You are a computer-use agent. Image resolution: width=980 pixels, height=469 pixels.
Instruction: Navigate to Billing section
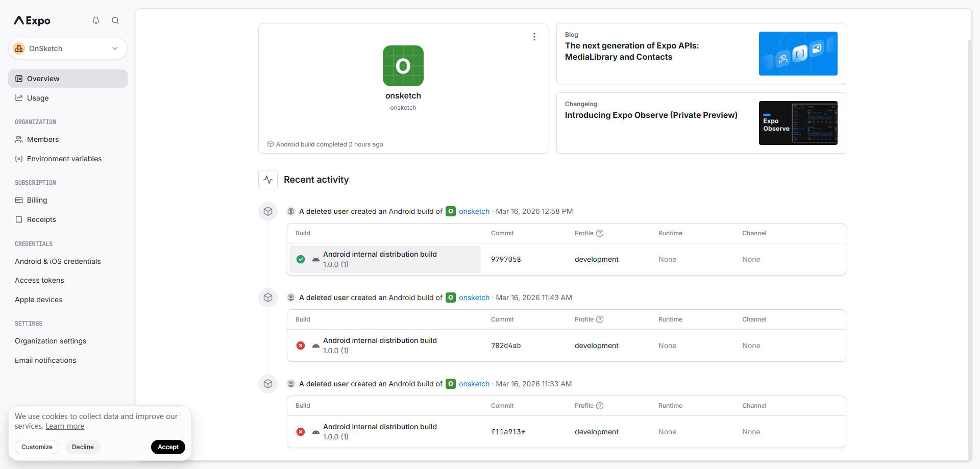click(37, 200)
